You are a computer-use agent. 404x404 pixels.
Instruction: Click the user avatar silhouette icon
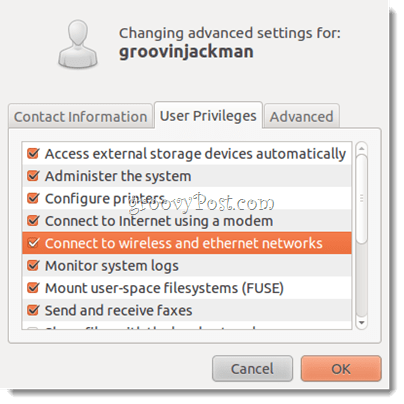[x=78, y=44]
